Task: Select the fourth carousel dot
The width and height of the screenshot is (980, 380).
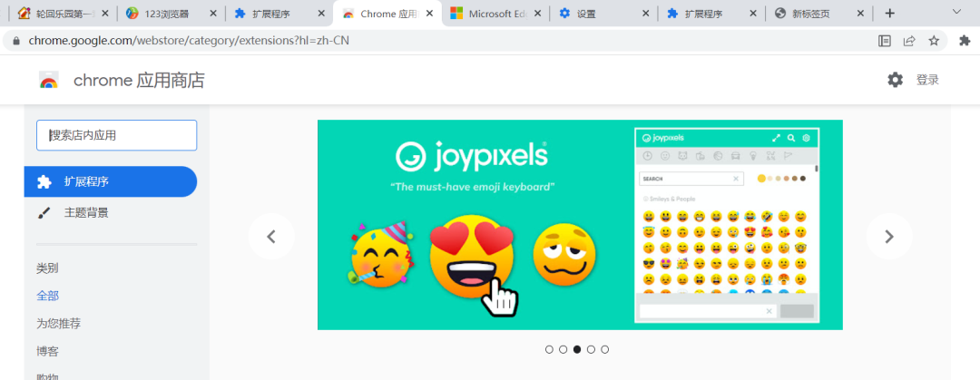Action: point(591,349)
